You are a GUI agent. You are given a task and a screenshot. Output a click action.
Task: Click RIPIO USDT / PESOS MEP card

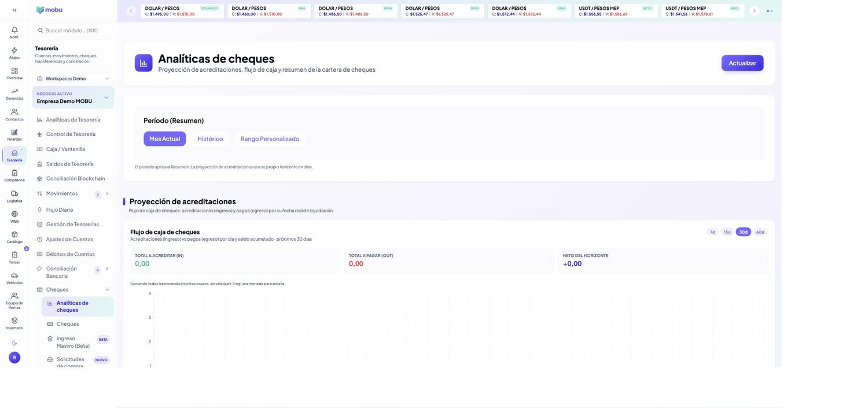coord(703,11)
